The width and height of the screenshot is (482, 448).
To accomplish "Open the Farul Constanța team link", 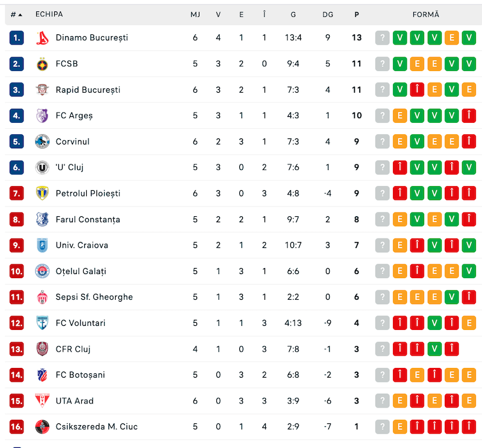I will click(x=88, y=219).
